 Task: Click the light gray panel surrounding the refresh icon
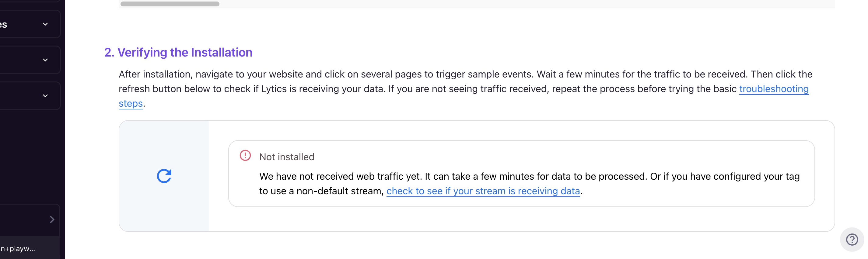[x=164, y=176]
